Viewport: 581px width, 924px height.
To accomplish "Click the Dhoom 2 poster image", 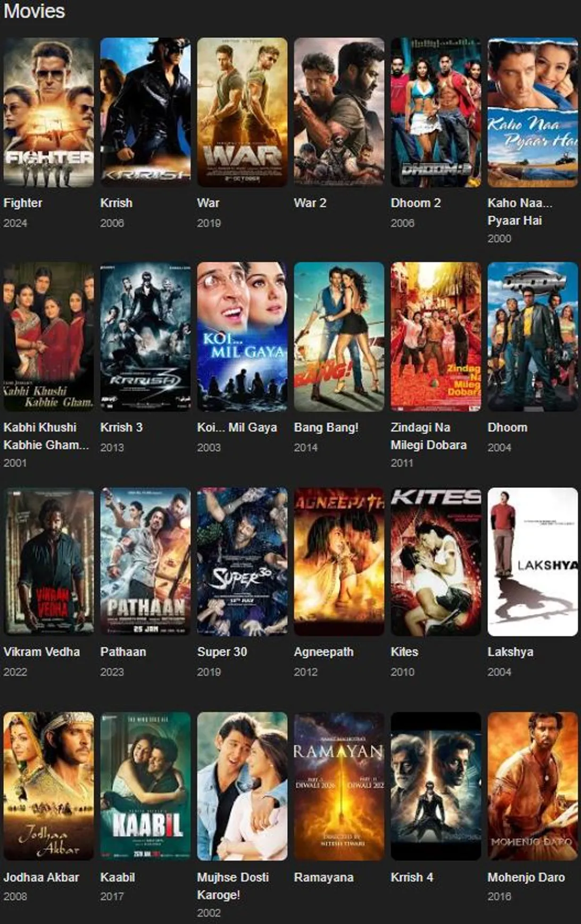I will (436, 112).
